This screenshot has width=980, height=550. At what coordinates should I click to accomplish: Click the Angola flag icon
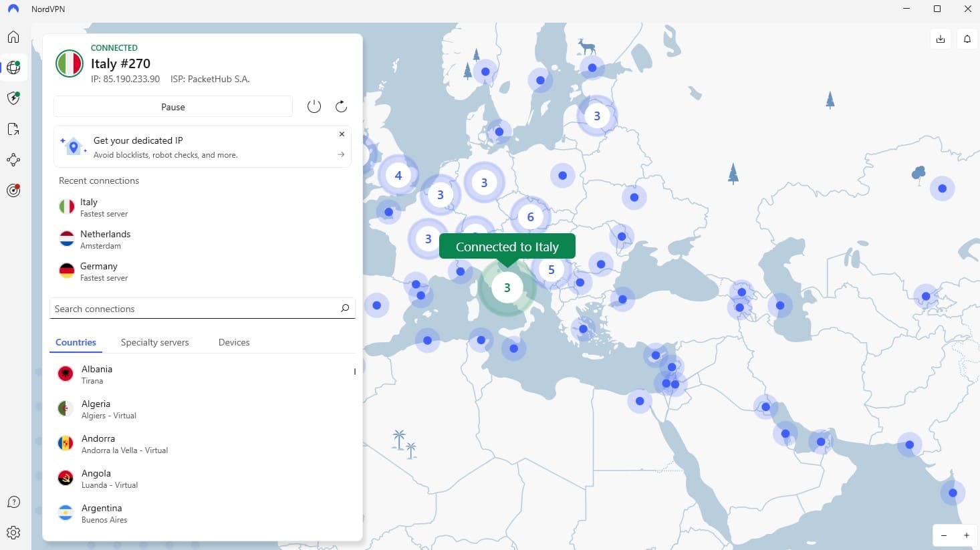(66, 478)
